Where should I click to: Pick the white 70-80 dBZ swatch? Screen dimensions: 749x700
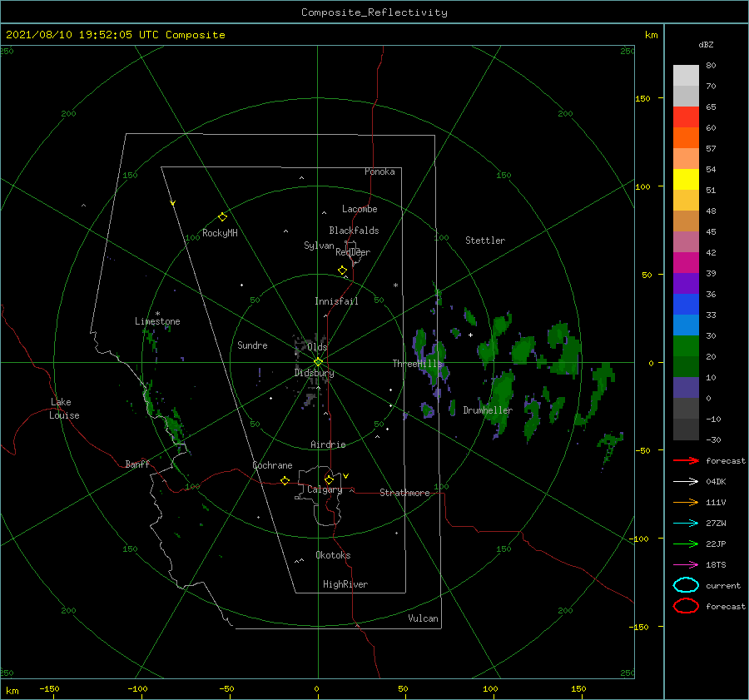point(686,76)
